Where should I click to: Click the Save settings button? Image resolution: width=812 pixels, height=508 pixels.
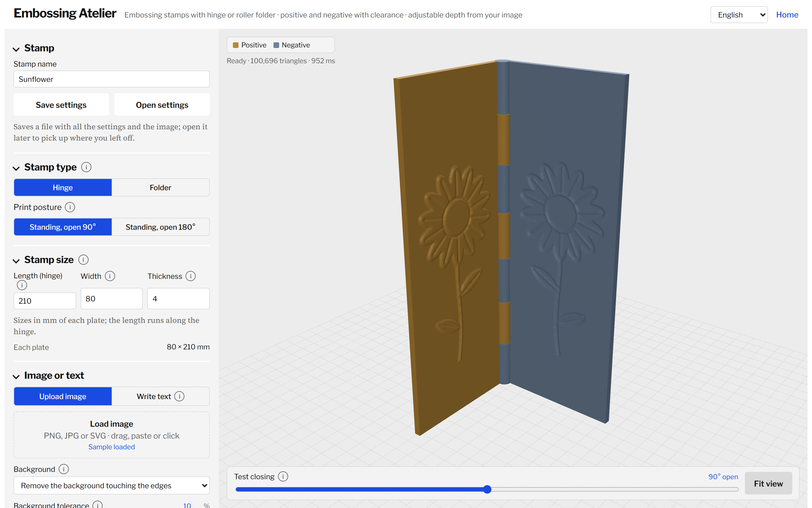click(61, 105)
